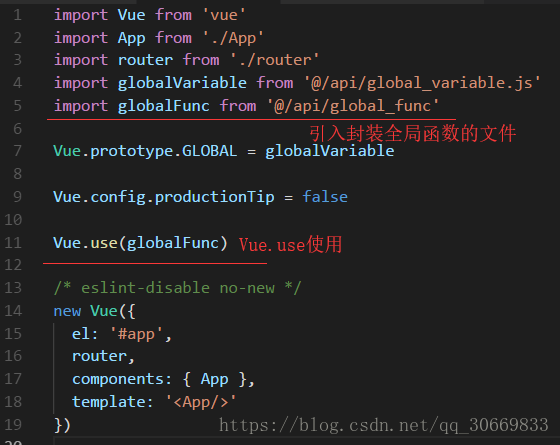This screenshot has width=560, height=445.
Task: Click the 'vue' string on line 1
Action: [x=224, y=15]
